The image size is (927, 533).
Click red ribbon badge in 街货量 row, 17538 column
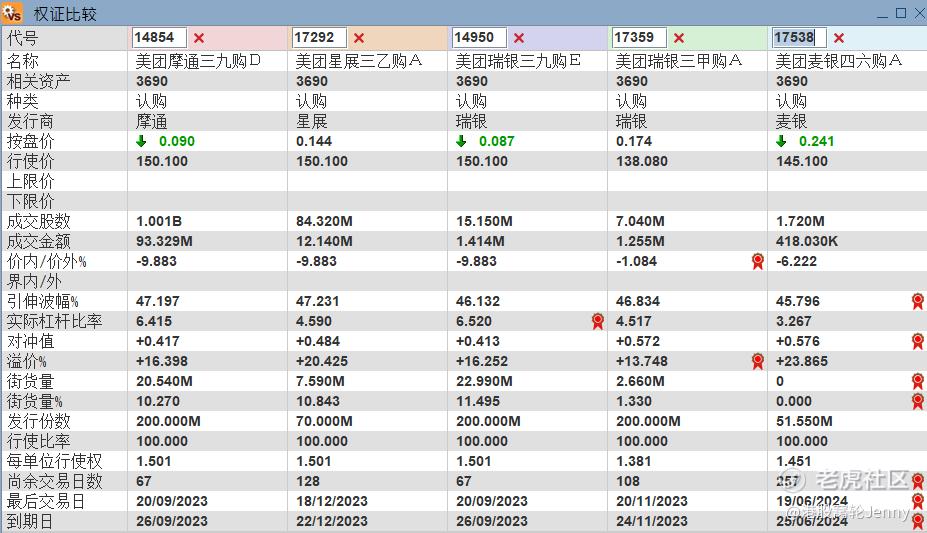click(x=918, y=382)
